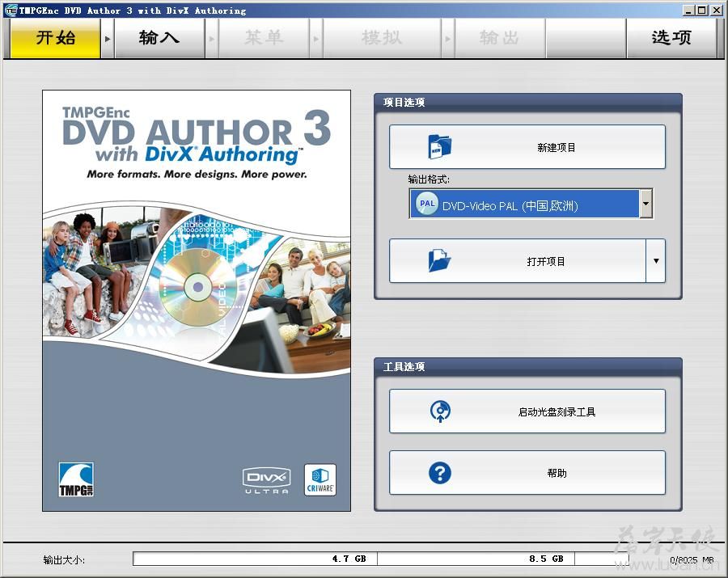Click the TE application icon in title bar

pyautogui.click(x=11, y=11)
